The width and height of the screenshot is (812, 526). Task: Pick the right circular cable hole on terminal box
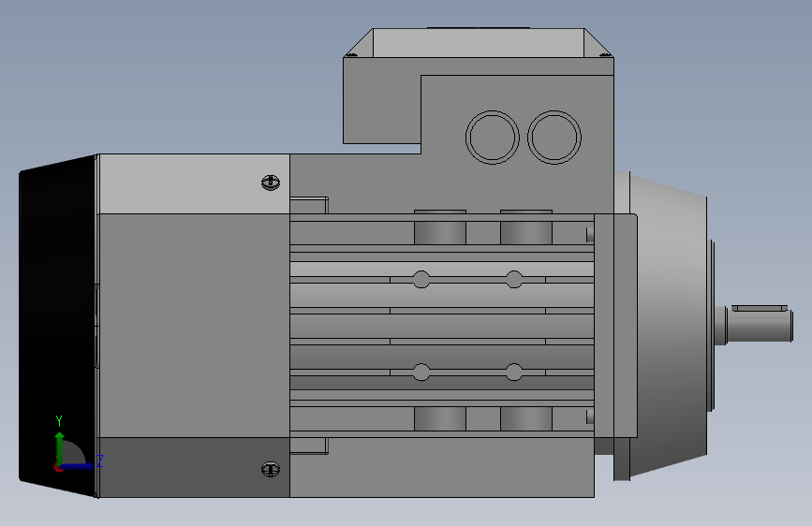coord(554,138)
